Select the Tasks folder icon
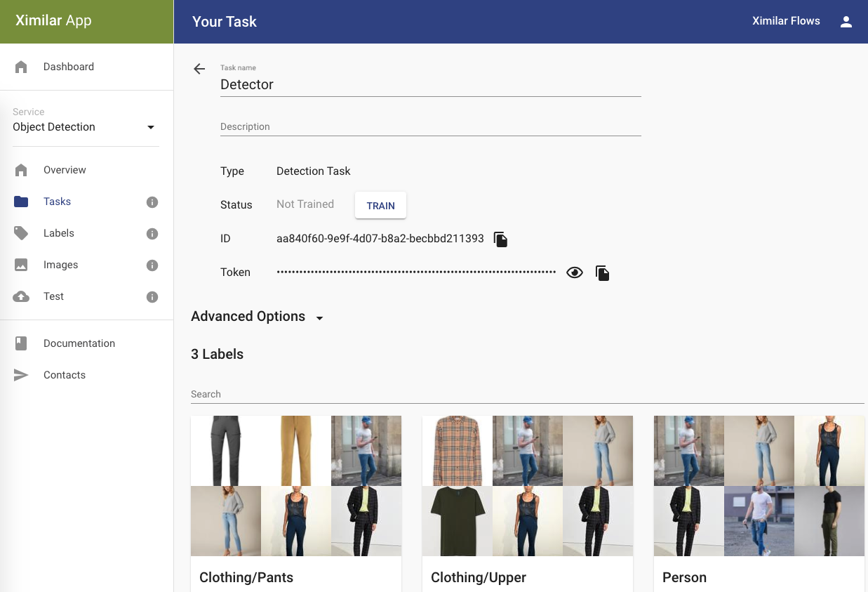868x592 pixels. pyautogui.click(x=21, y=202)
